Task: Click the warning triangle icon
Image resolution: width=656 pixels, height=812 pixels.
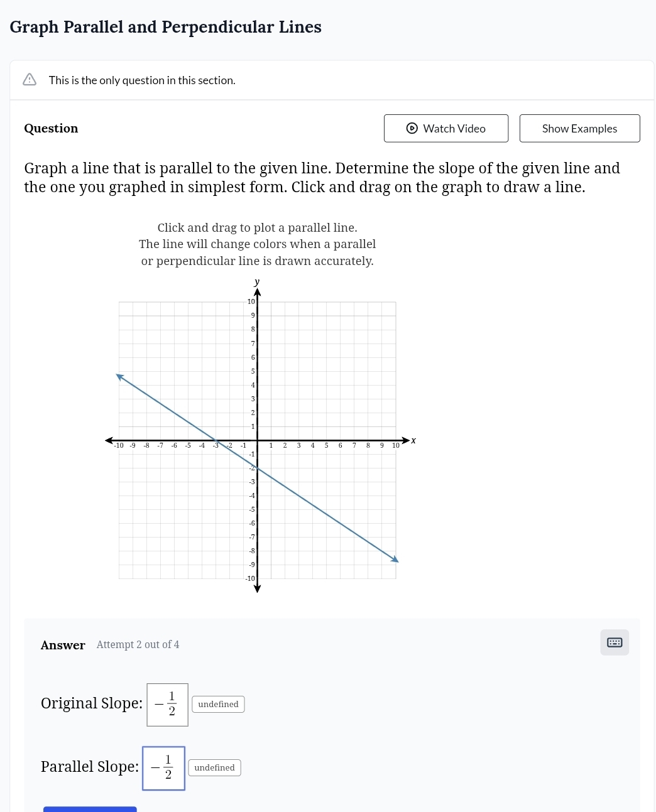Action: [x=29, y=79]
